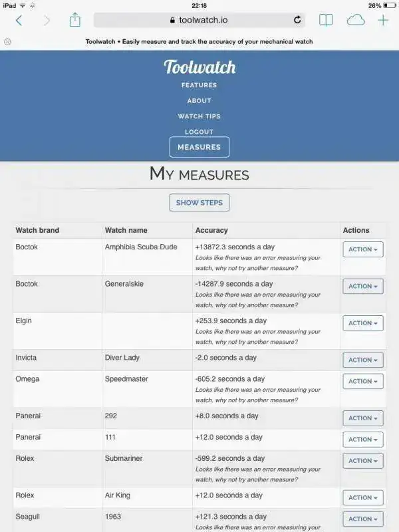Click the Show Steps button

point(199,203)
